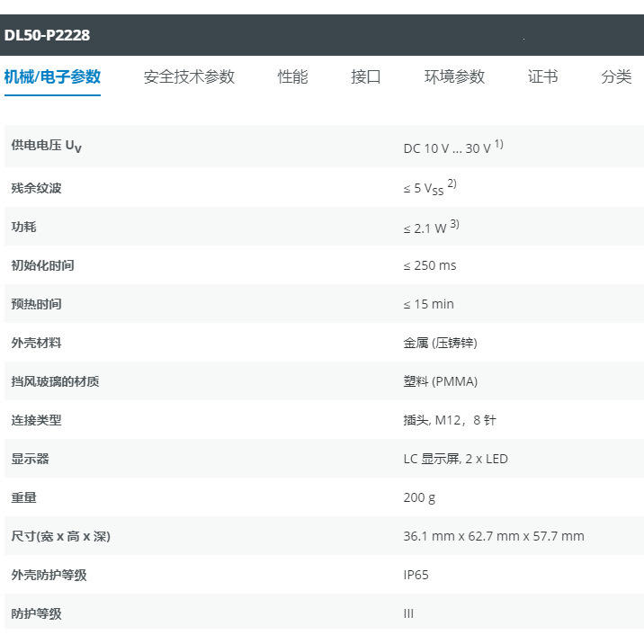Screen dimensions: 644x644
Task: Click the 防护等级 label in last row
Action: tap(36, 613)
